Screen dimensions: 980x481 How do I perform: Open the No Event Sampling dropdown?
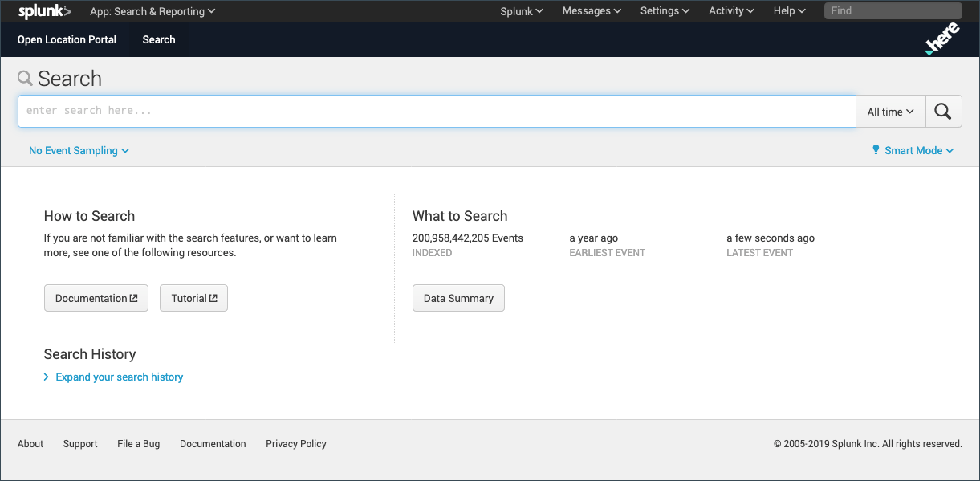(x=79, y=150)
